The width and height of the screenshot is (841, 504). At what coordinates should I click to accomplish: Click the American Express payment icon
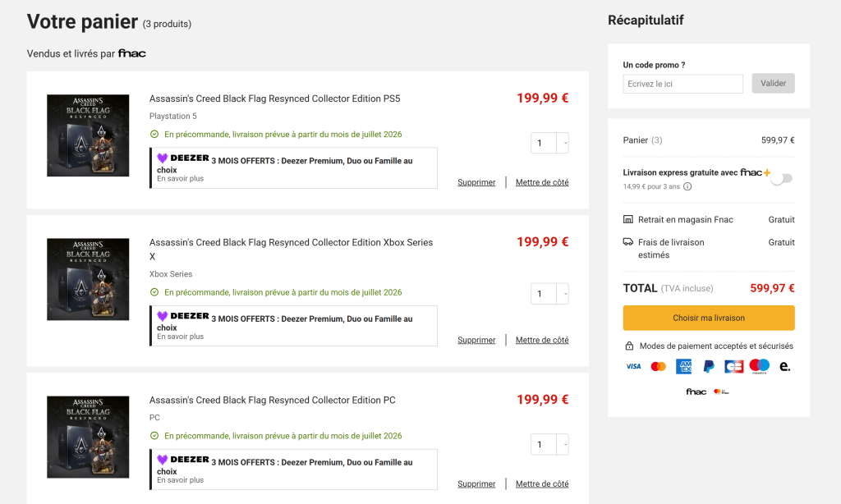[684, 366]
